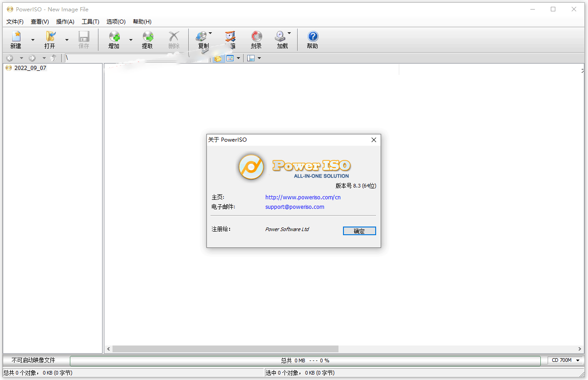588x380 pixels.
Task: Open the CD 700M media size dropdown
Action: (566, 360)
